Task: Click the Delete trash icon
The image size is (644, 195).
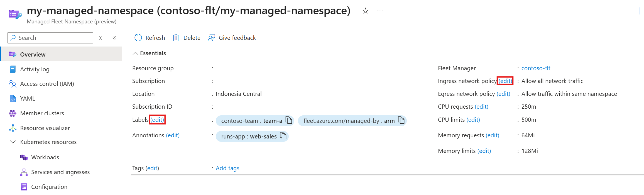Action: point(176,38)
